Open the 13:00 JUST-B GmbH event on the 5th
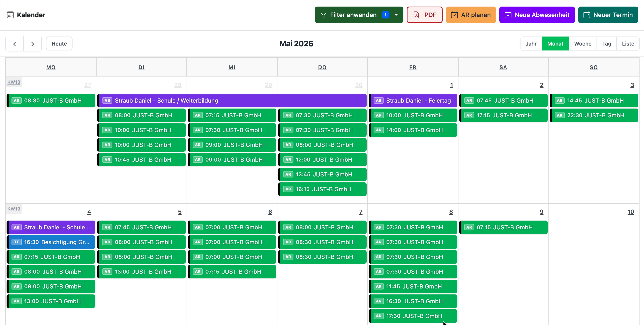Viewport: 644px width, 325px height. pos(141,272)
